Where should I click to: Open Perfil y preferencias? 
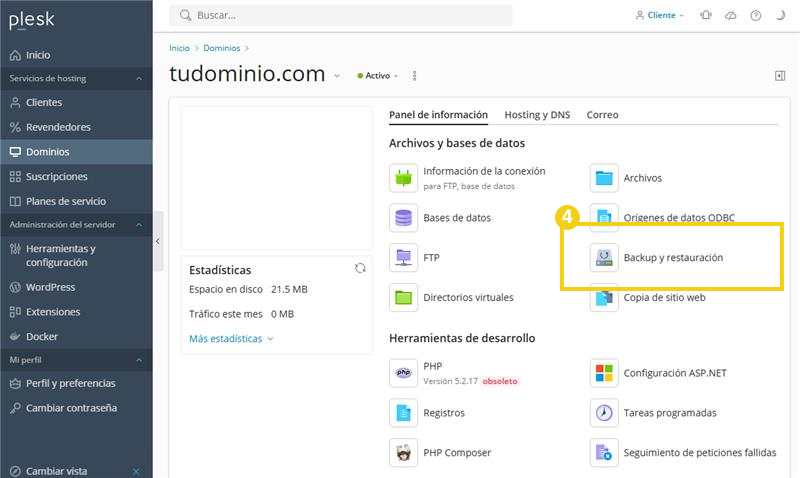click(x=77, y=384)
